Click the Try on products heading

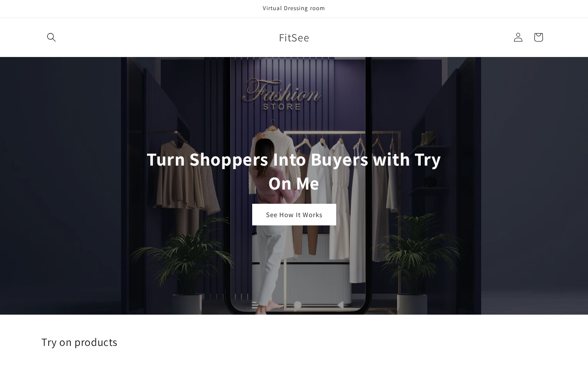coord(79,342)
